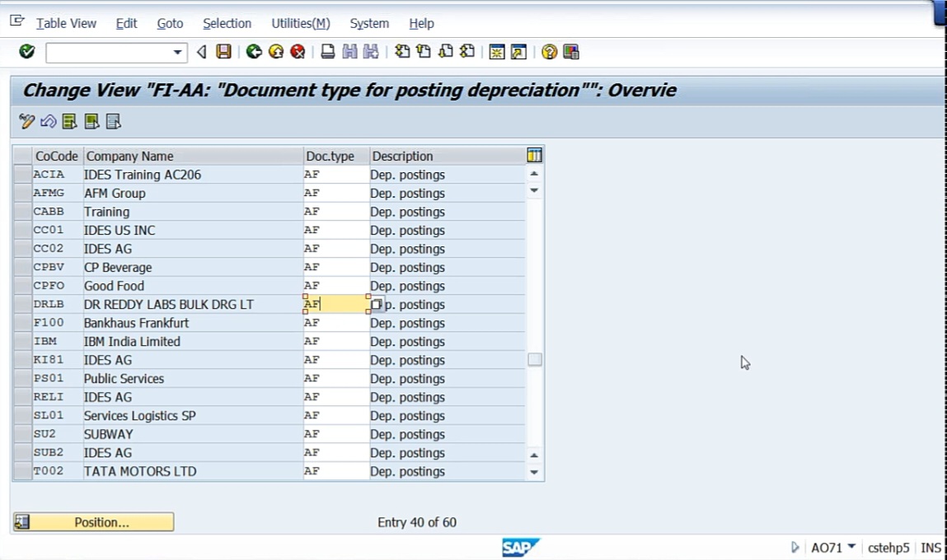
Task: Open Find with the binoculars icon
Action: [349, 52]
